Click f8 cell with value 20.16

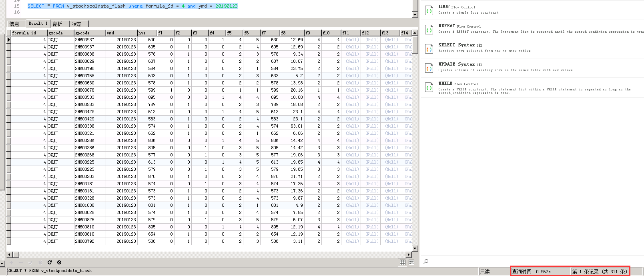click(x=292, y=90)
